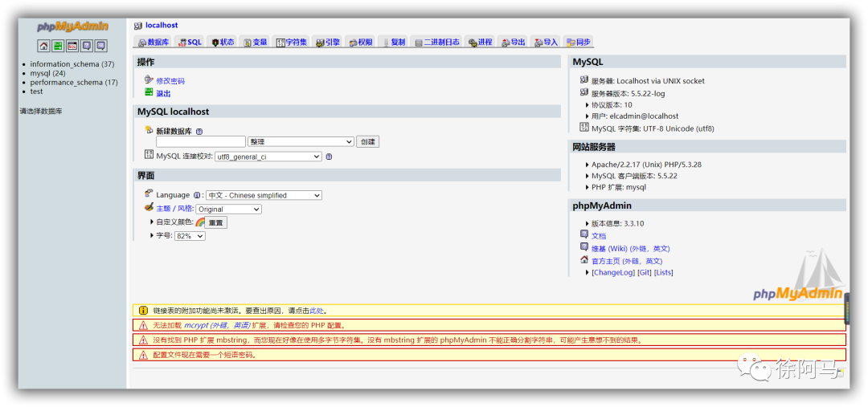Viewport: 868px width, 407px height.
Task: Click the 重置 button
Action: click(x=216, y=223)
